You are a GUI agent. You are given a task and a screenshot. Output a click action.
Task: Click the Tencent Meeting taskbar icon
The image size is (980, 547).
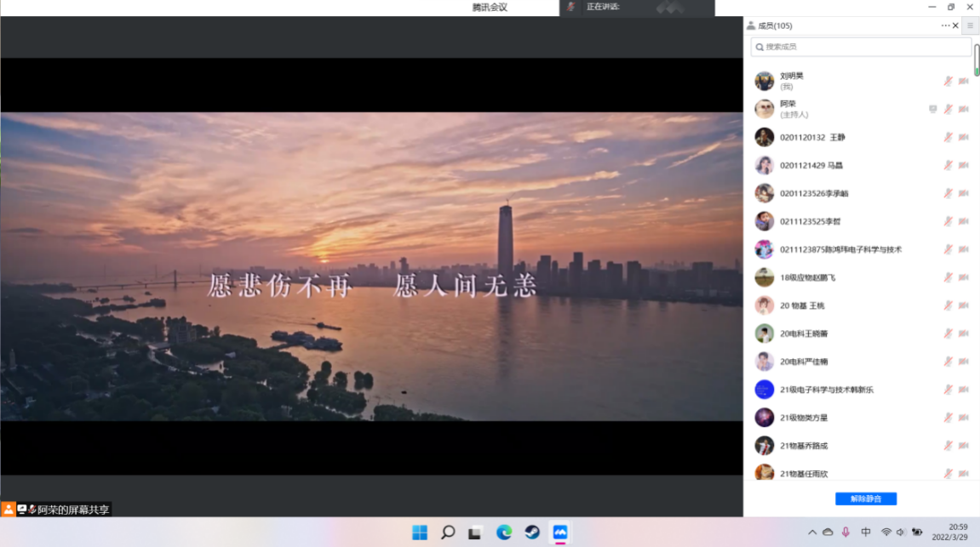560,533
